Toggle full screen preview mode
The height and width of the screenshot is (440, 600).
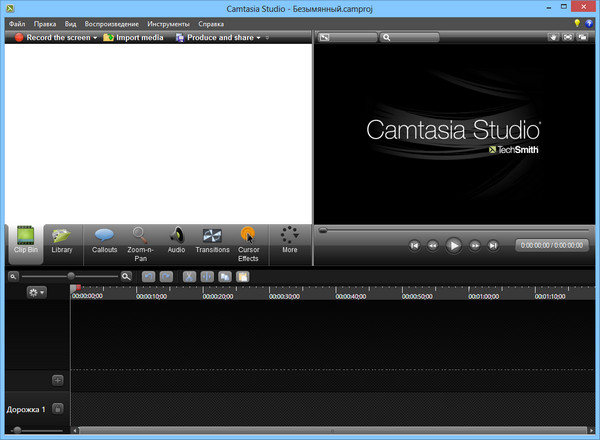pyautogui.click(x=568, y=38)
